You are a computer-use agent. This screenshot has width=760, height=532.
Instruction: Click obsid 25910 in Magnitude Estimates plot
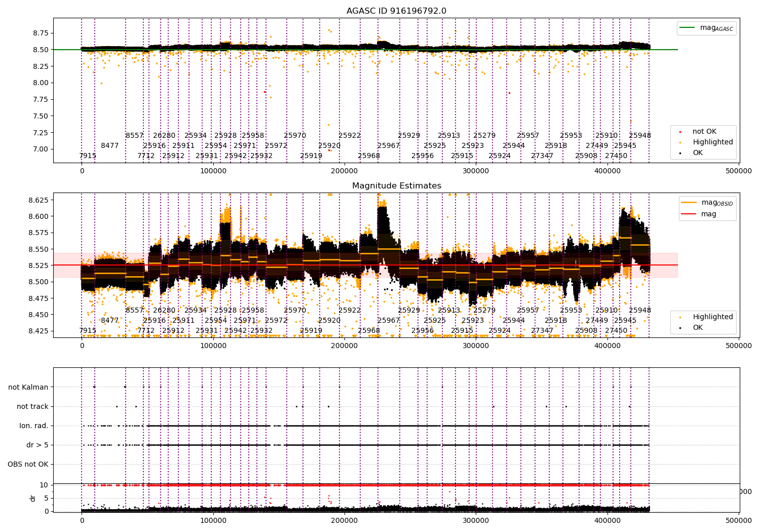606,310
